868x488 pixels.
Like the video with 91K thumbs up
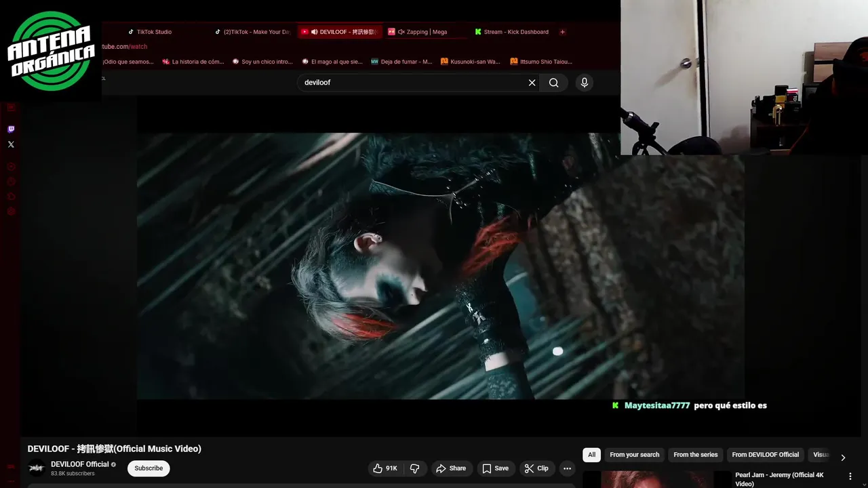pyautogui.click(x=385, y=468)
